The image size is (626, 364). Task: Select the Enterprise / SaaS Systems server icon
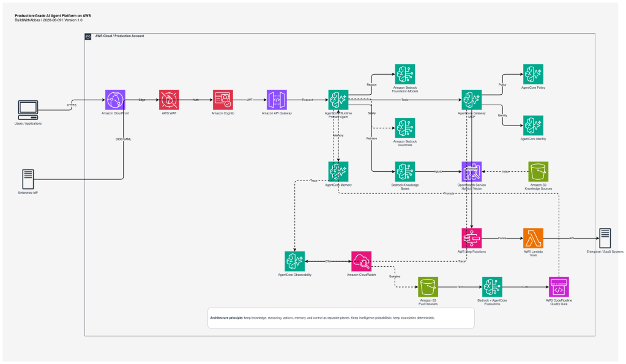pyautogui.click(x=605, y=238)
